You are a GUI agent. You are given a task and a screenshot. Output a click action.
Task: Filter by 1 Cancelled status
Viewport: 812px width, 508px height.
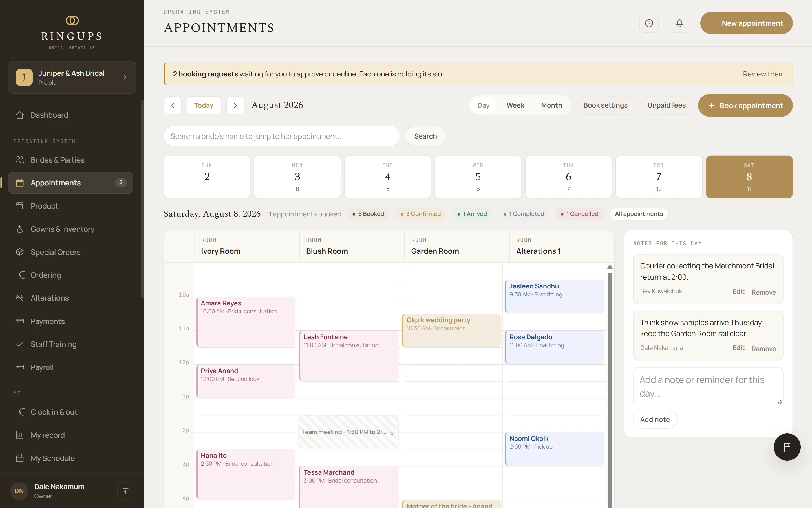pos(579,214)
